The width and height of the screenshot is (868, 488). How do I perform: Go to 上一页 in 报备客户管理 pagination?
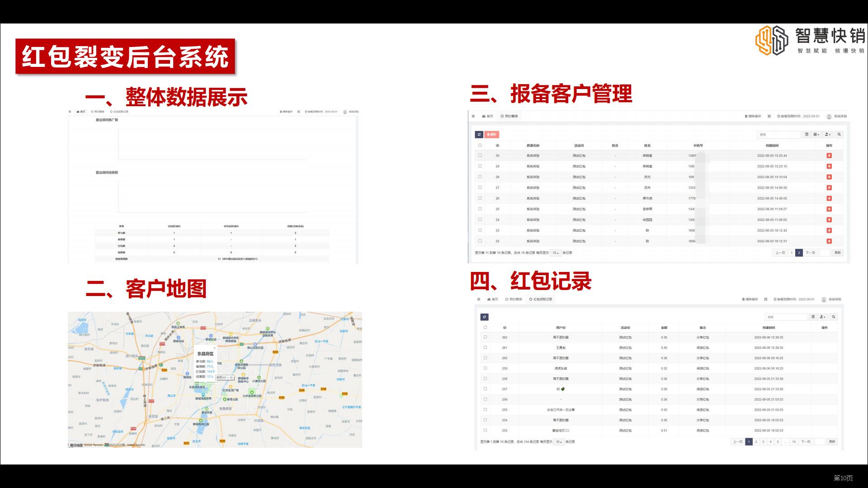(780, 253)
